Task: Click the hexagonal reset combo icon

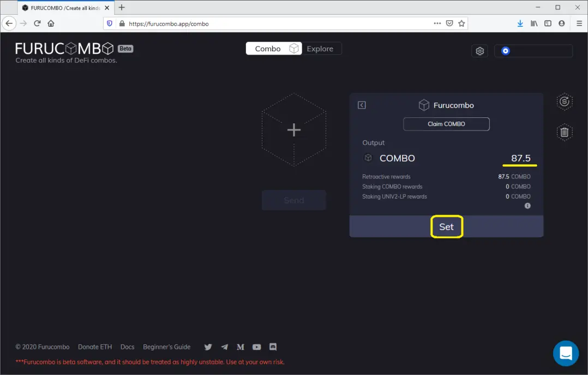Action: (x=565, y=102)
